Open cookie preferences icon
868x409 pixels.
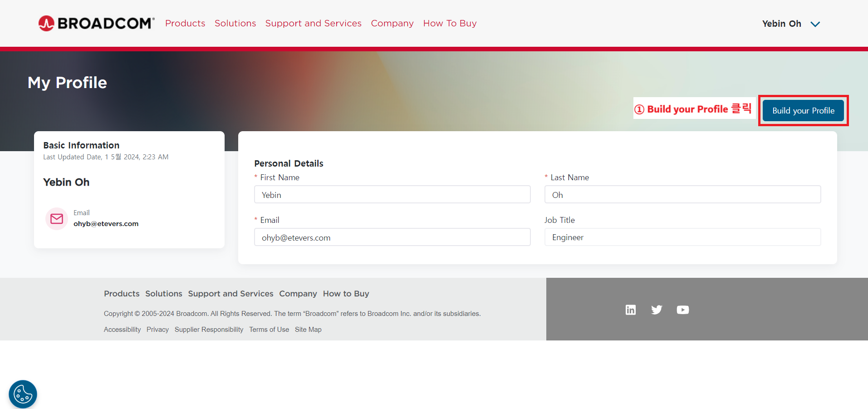click(x=23, y=394)
